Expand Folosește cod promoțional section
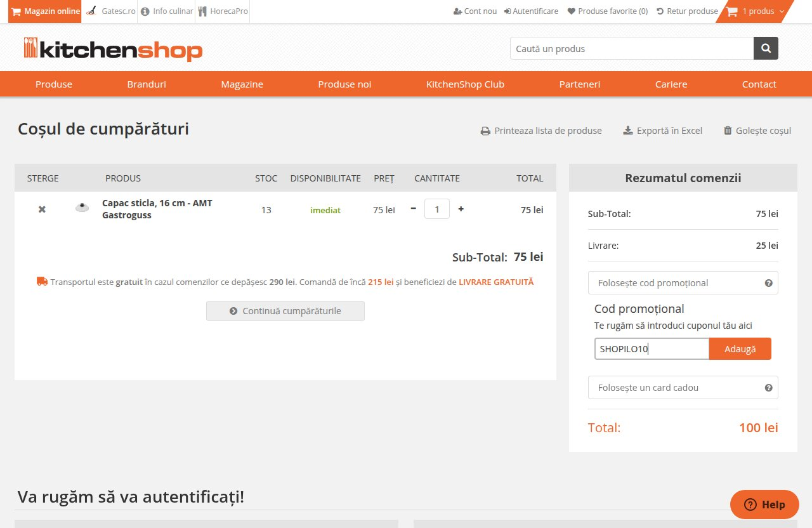 [x=683, y=283]
